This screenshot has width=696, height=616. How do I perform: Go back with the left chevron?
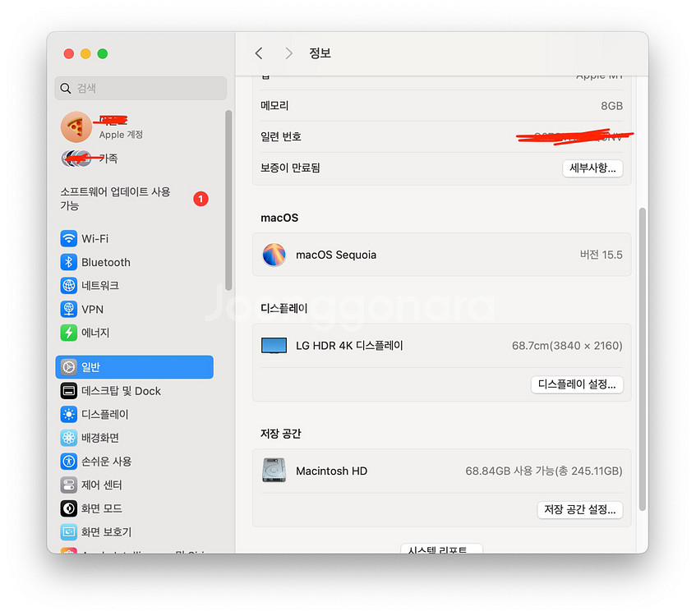pos(259,53)
